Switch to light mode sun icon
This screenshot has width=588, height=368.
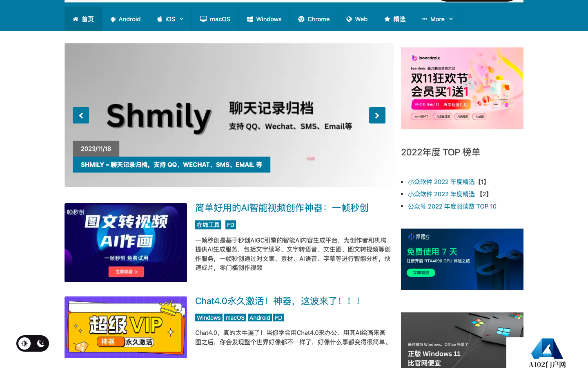[24, 343]
